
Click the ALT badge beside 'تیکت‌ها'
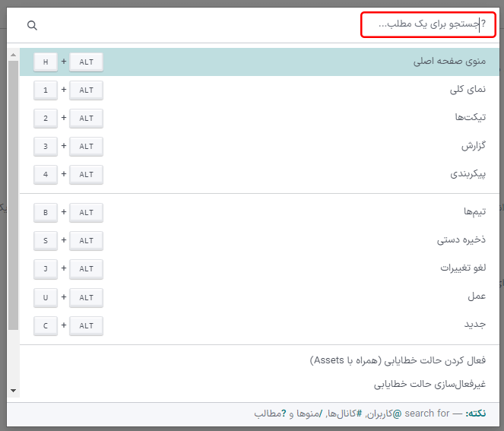click(86, 119)
